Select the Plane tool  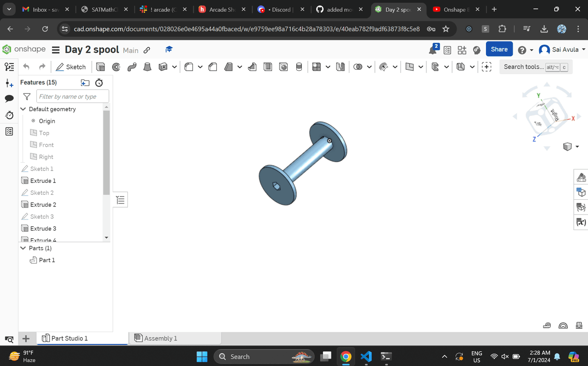coord(410,67)
